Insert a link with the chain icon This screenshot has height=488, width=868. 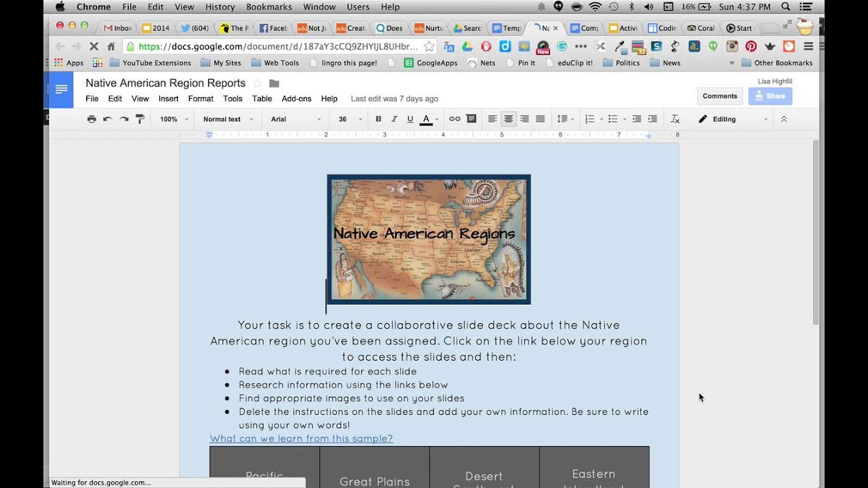point(454,119)
